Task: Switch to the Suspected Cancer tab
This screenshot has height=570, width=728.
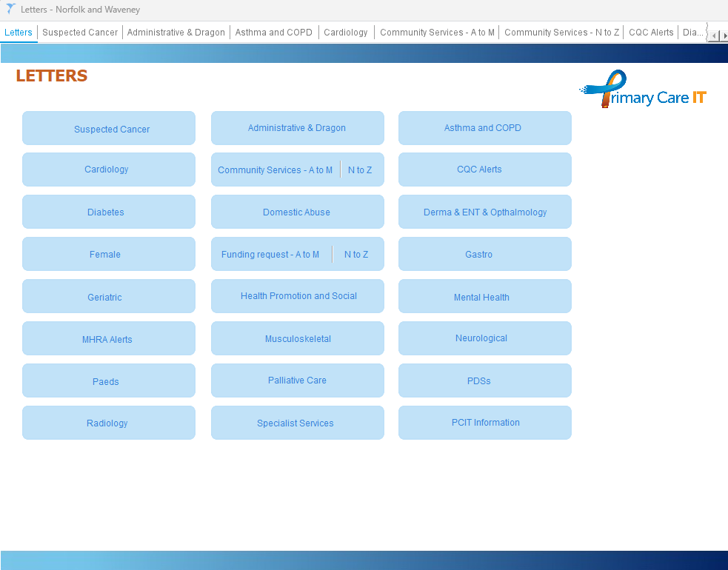Action: click(x=80, y=33)
